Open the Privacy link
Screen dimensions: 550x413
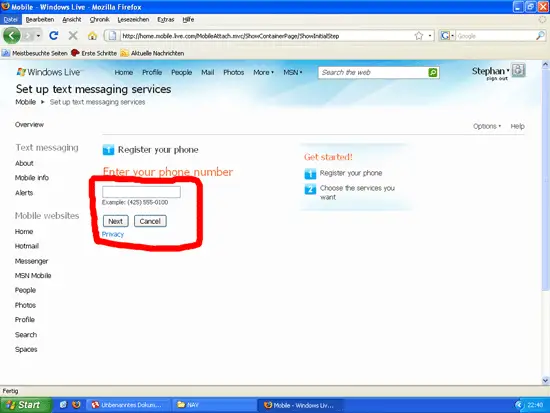pos(113,234)
